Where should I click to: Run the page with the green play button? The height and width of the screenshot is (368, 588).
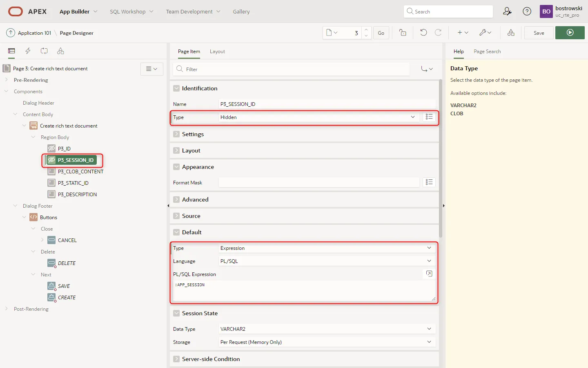point(570,33)
